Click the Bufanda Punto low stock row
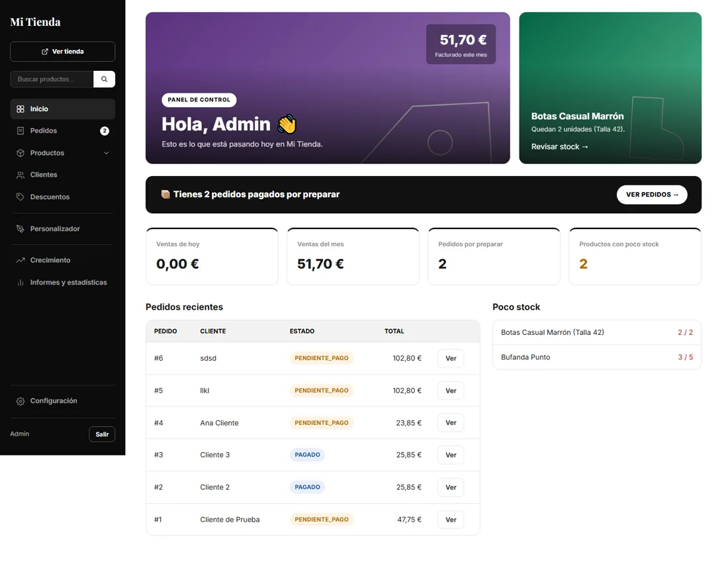The width and height of the screenshot is (728, 566). [x=596, y=357]
